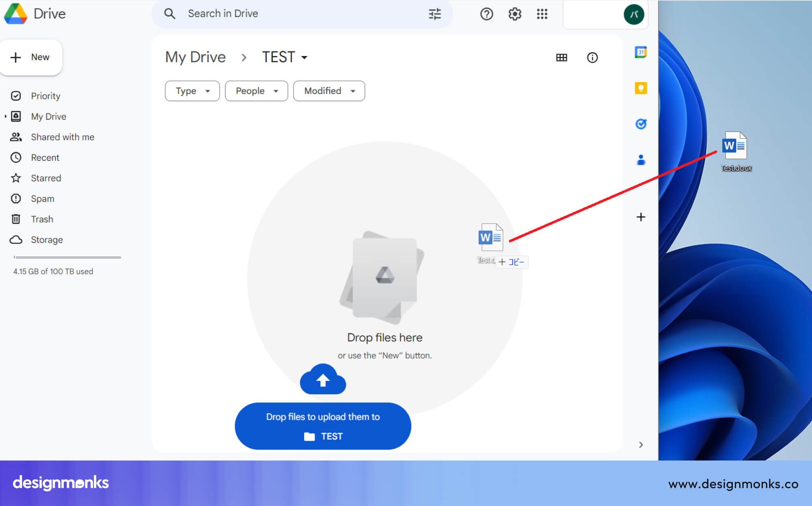
Task: Open Drive settings with the gear icon
Action: coord(514,13)
